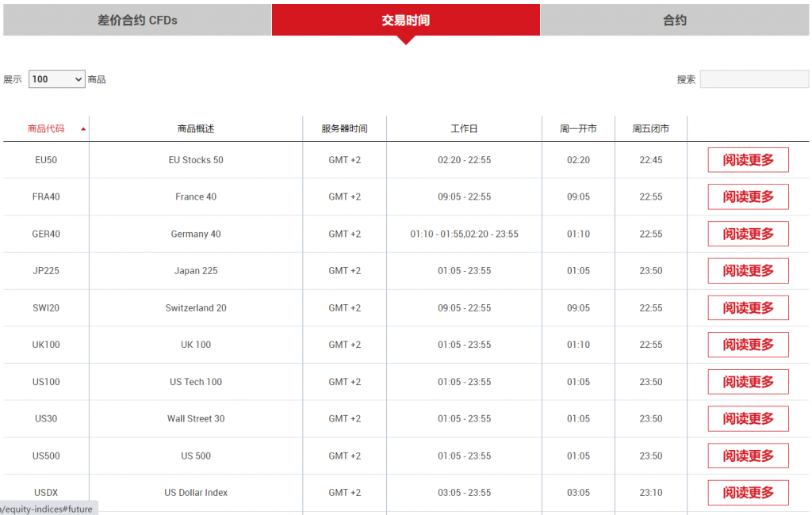
Task: Open the 展示 entries count dropdown
Action: [x=57, y=79]
